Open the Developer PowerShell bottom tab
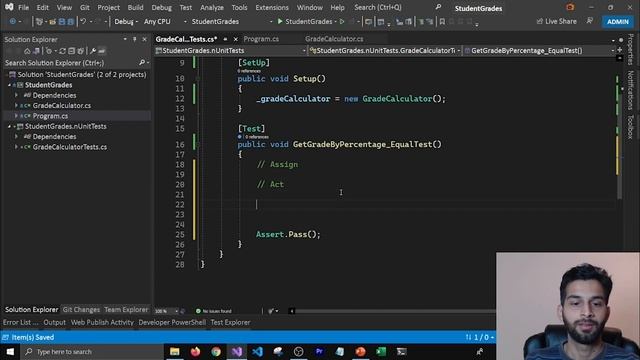 click(172, 322)
